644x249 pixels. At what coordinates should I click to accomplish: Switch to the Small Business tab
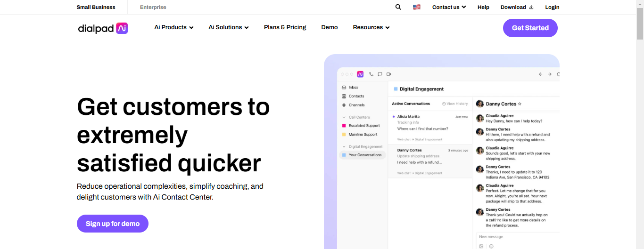(x=96, y=7)
